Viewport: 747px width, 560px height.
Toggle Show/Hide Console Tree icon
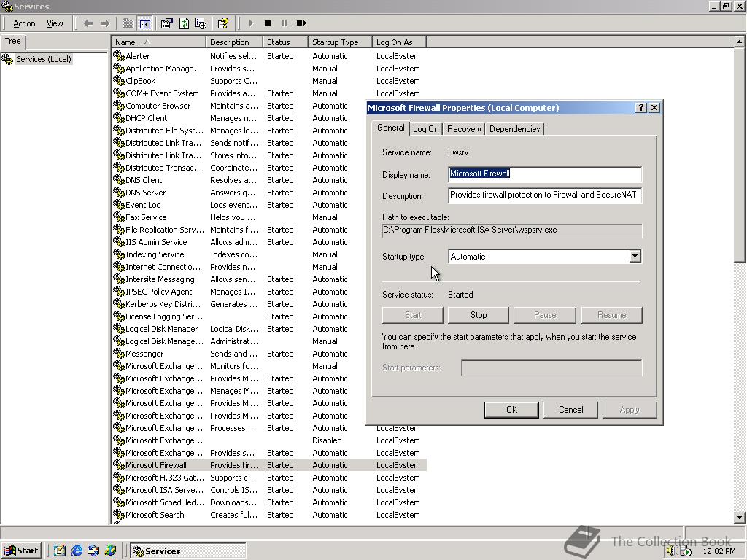coord(144,23)
